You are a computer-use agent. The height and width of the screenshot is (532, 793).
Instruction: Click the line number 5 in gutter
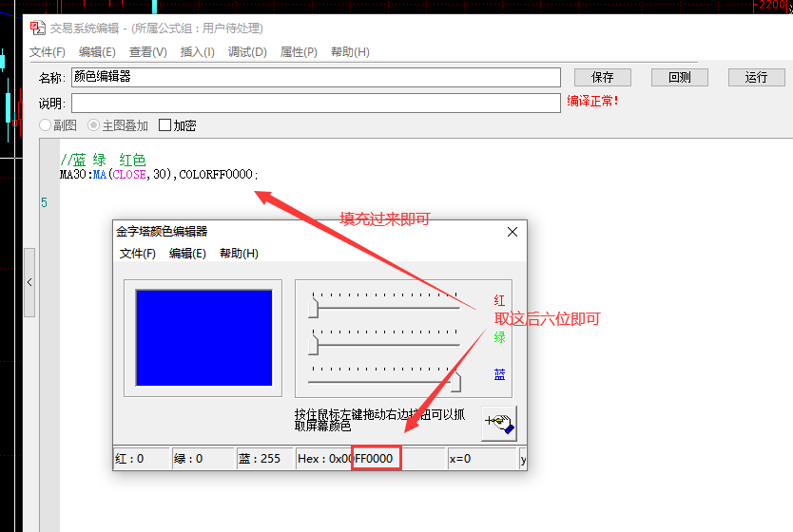coord(44,202)
